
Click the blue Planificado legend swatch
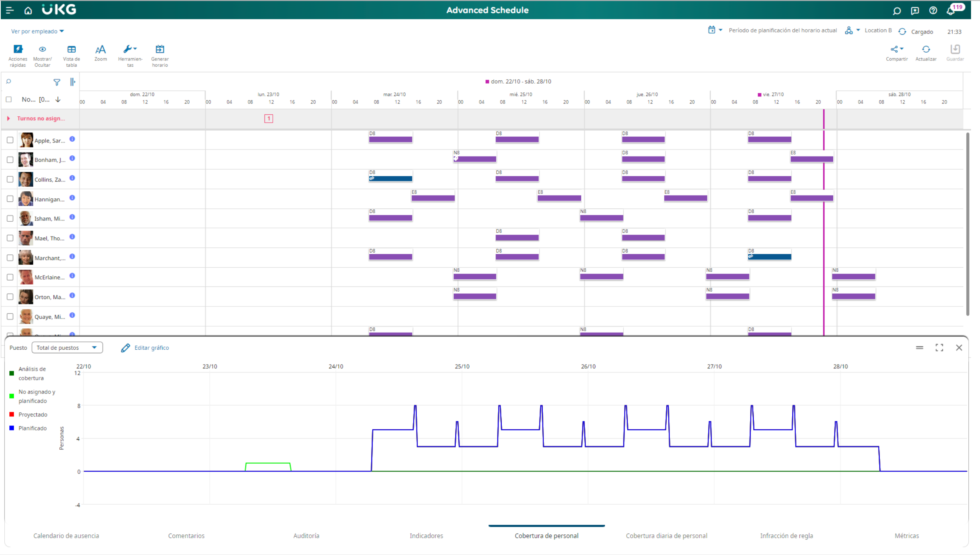12,428
